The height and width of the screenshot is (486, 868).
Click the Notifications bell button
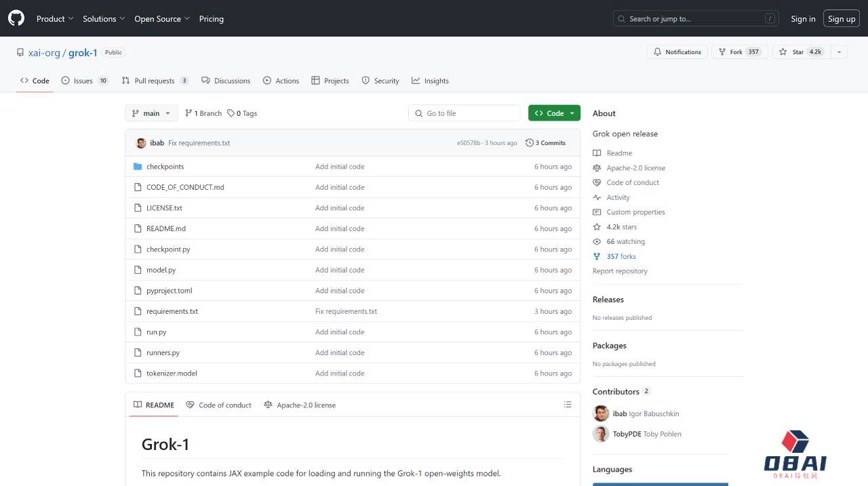tap(677, 52)
